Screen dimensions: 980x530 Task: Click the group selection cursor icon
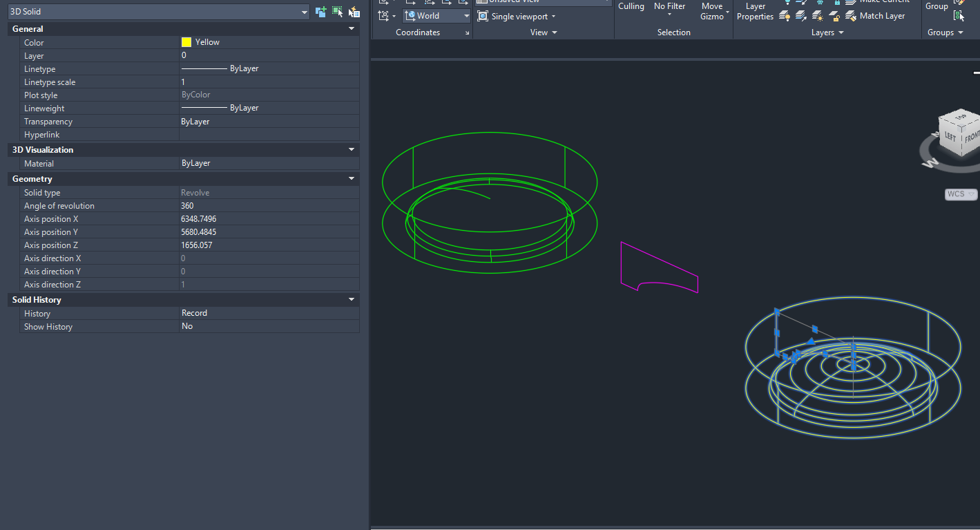pyautogui.click(x=959, y=16)
